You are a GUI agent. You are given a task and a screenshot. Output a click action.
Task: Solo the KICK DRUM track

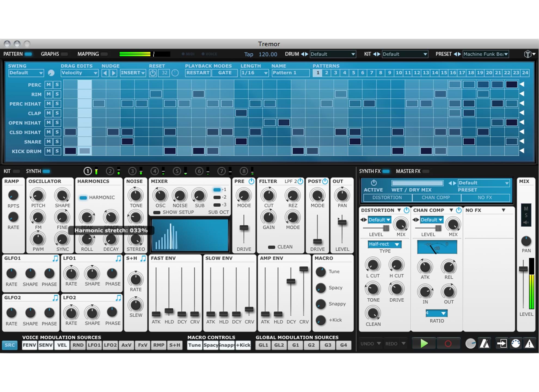[57, 151]
